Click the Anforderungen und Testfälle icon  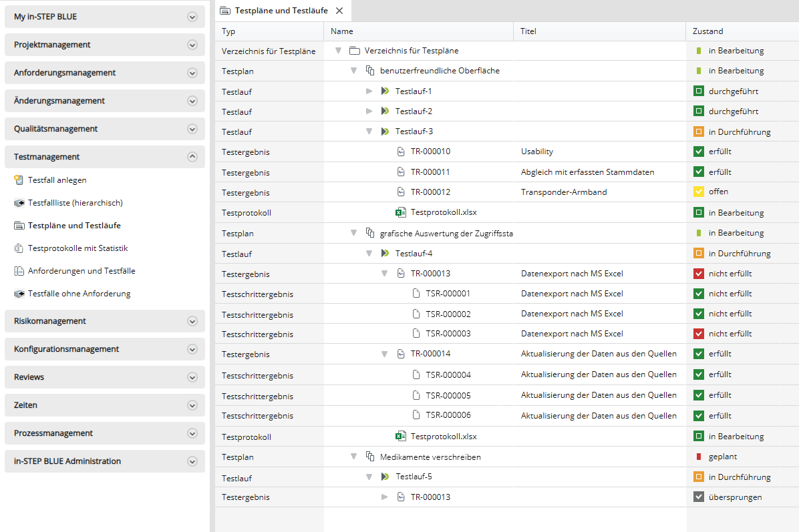(x=19, y=271)
